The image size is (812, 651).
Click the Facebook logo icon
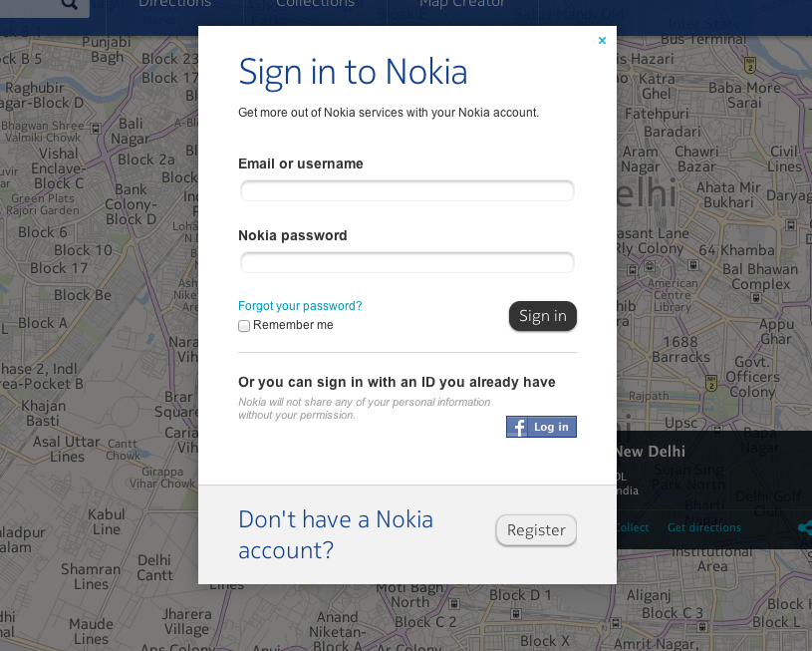517,427
